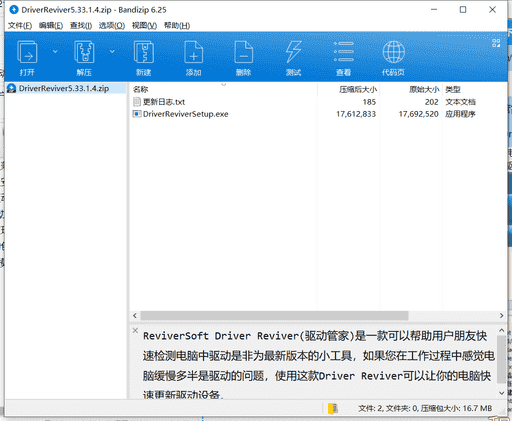512x421 pixels.
Task: Click the toolbar layout grid icon
Action: pos(496,43)
